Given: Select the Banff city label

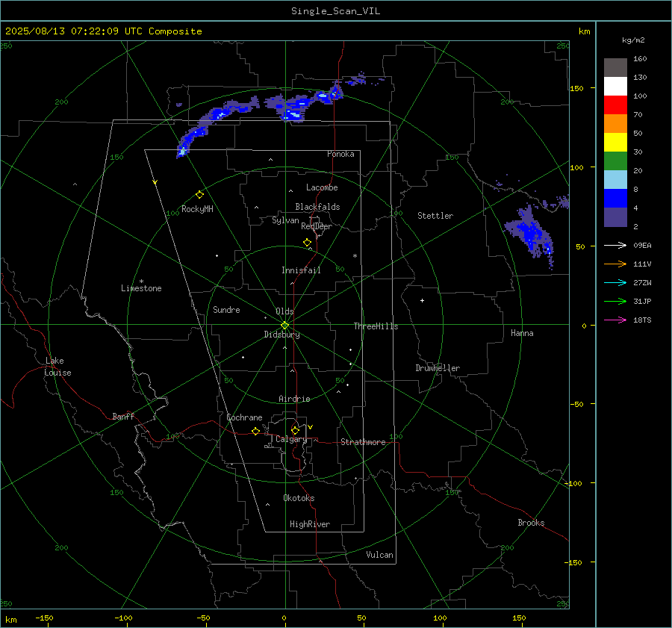Looking at the screenshot, I should [123, 416].
